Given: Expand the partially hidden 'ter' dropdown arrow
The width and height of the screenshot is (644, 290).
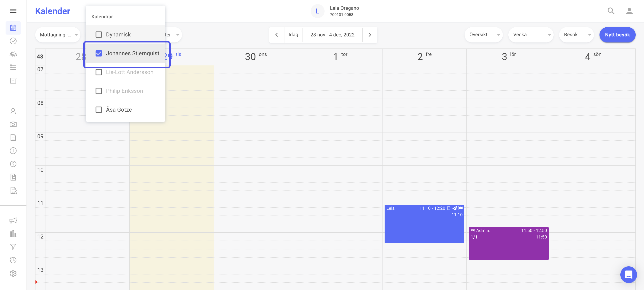Looking at the screenshot, I should click(x=178, y=35).
